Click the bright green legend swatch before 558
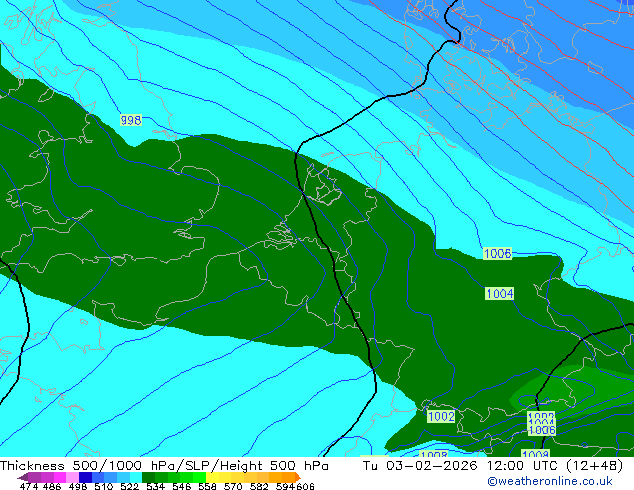Screen dimensions: 634x490 [x=200, y=477]
